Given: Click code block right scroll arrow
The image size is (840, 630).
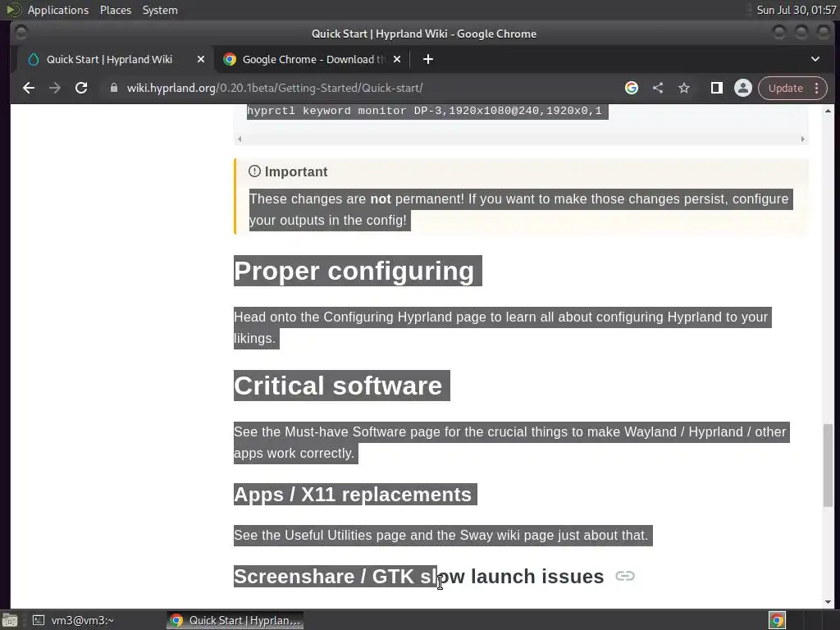Looking at the screenshot, I should pyautogui.click(x=802, y=139).
